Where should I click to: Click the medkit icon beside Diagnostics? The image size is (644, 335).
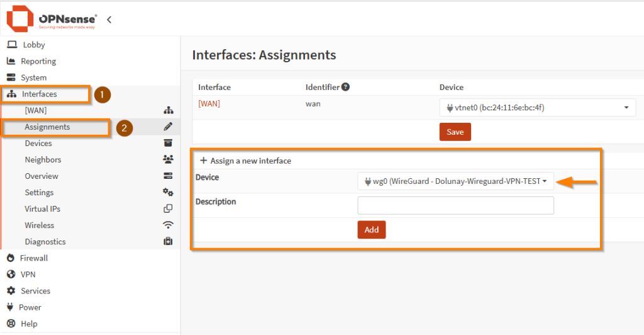pyautogui.click(x=168, y=242)
